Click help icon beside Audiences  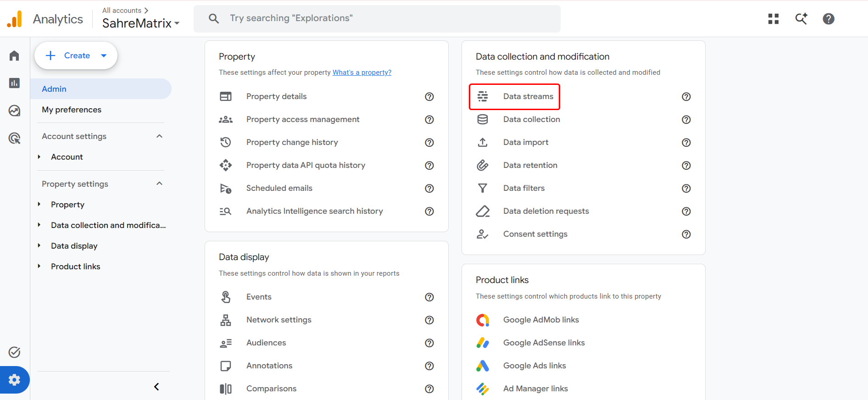coord(429,343)
